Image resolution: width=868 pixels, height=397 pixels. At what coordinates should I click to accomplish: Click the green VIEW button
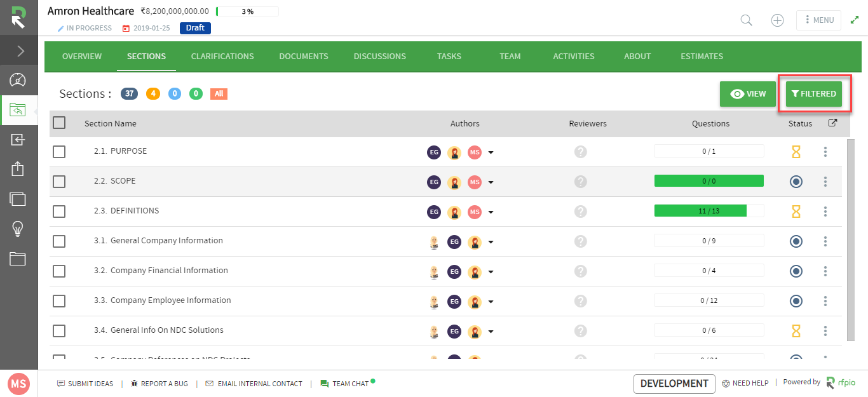tap(748, 94)
